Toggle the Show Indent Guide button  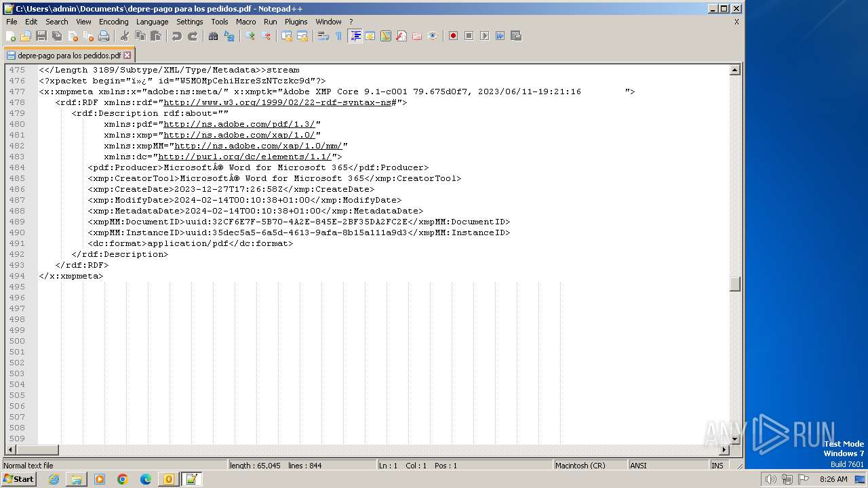355,36
